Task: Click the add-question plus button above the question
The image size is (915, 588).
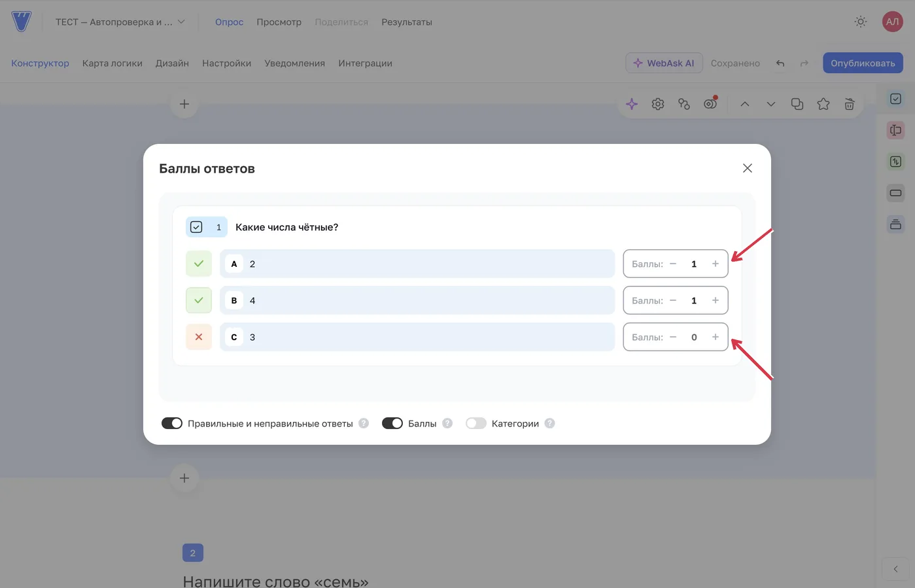Action: [184, 104]
